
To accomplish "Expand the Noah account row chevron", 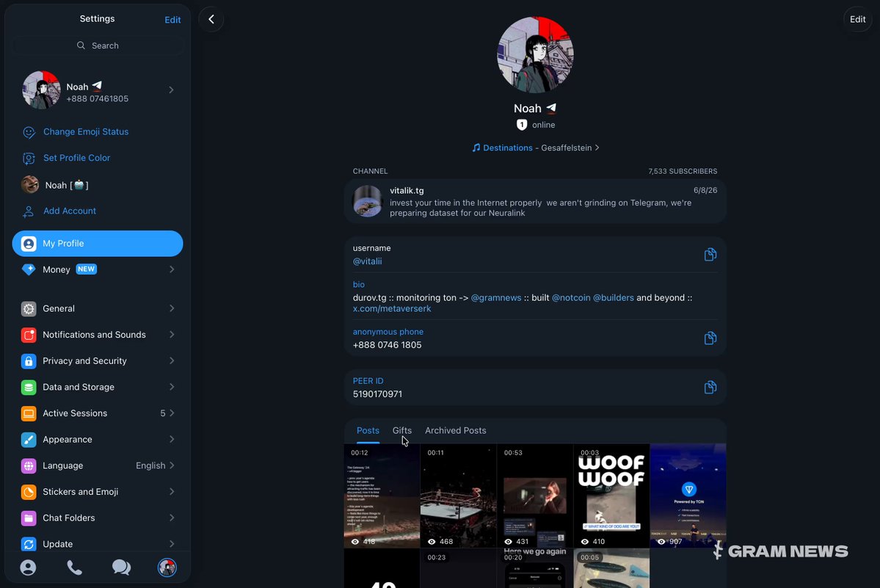I will pos(171,90).
